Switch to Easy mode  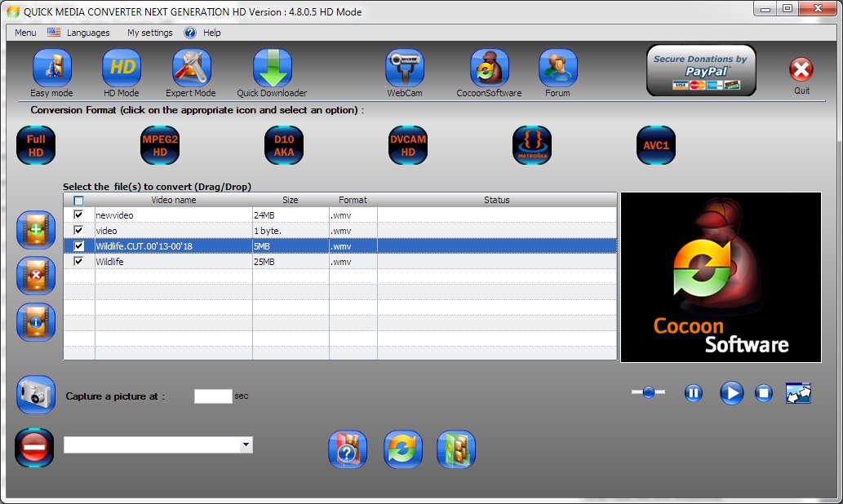(x=51, y=68)
